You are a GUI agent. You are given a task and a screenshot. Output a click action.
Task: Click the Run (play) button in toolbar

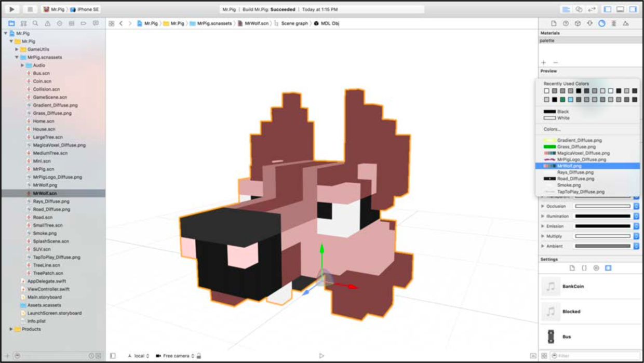tap(12, 9)
